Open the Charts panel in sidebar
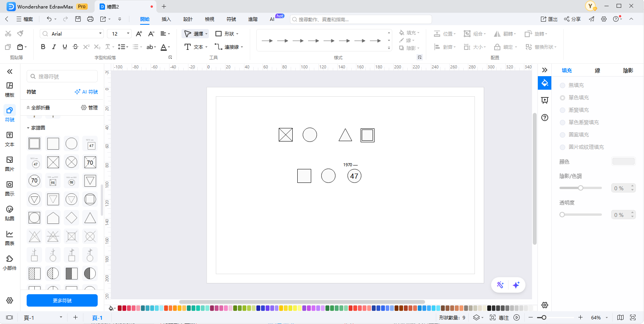 [10, 237]
